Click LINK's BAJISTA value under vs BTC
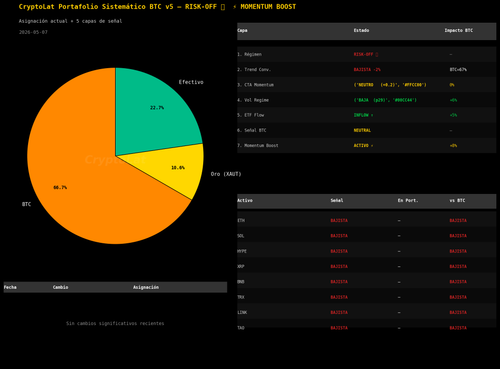The width and height of the screenshot is (500, 369). coord(458,312)
